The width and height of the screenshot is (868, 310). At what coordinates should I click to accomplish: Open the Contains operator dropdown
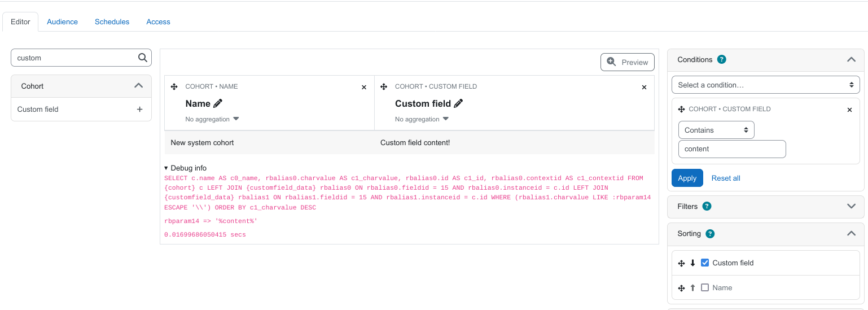point(716,130)
